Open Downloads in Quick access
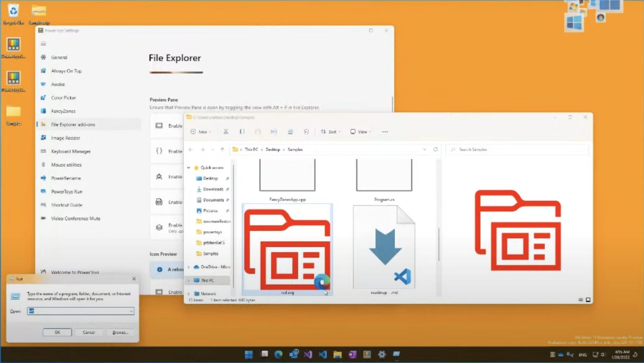The width and height of the screenshot is (644, 363). (213, 189)
